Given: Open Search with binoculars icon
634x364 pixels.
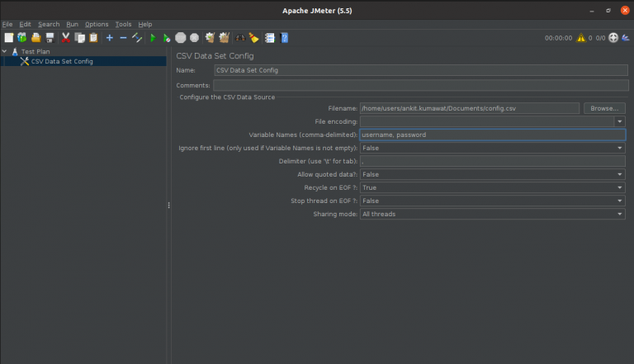Looking at the screenshot, I should (x=240, y=38).
